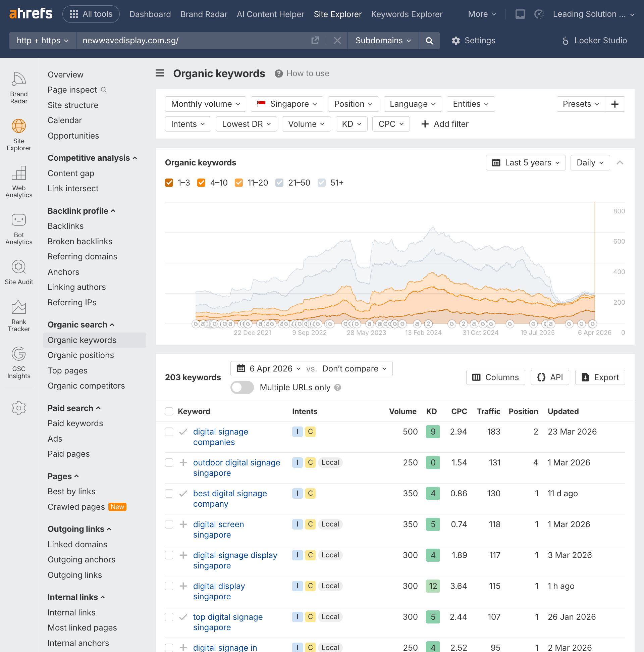Open the Subdomains mode dropdown
The image size is (644, 652).
(383, 41)
